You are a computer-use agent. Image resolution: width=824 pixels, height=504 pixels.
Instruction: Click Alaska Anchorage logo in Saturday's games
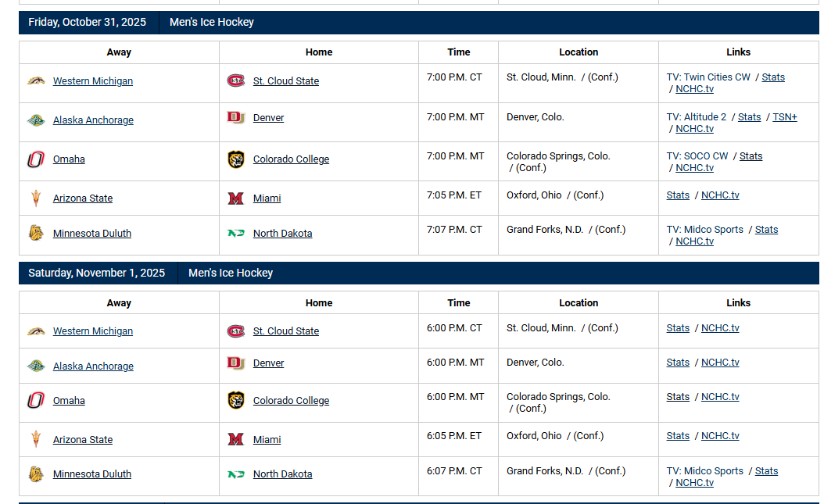36,366
